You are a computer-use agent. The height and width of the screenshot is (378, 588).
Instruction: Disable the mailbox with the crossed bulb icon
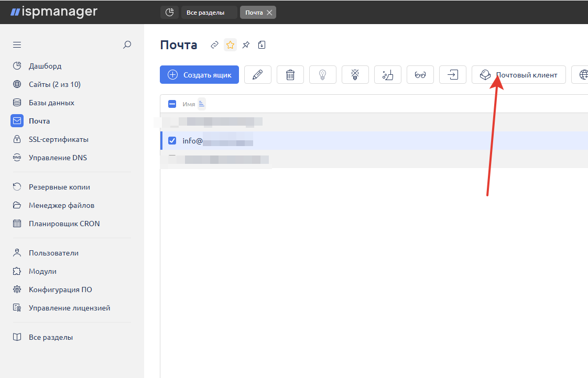point(355,74)
